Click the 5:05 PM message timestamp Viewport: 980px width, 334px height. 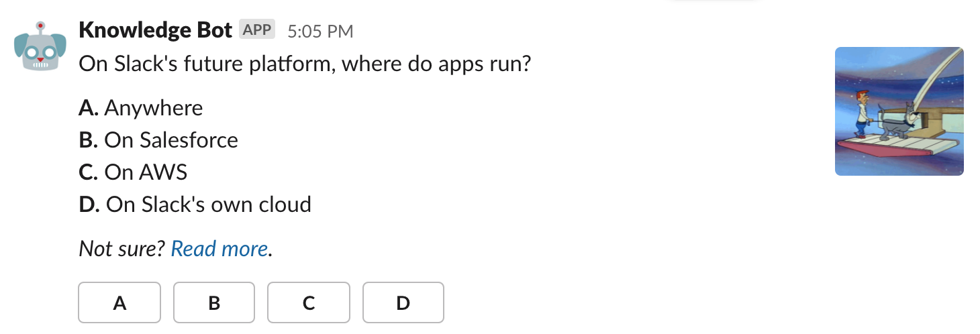tap(320, 31)
